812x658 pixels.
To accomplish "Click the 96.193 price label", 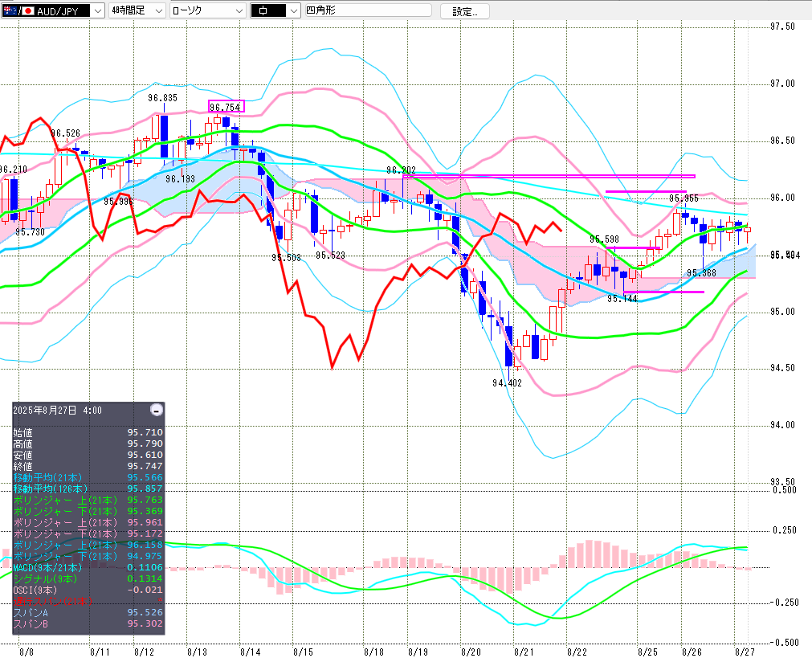I will 180,178.
